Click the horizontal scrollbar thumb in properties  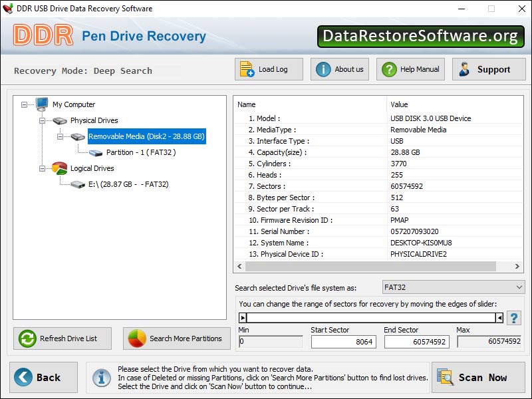coord(370,267)
